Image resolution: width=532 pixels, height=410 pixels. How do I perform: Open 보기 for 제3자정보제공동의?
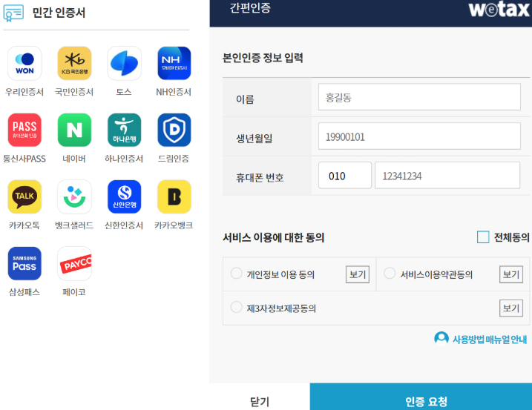point(511,308)
